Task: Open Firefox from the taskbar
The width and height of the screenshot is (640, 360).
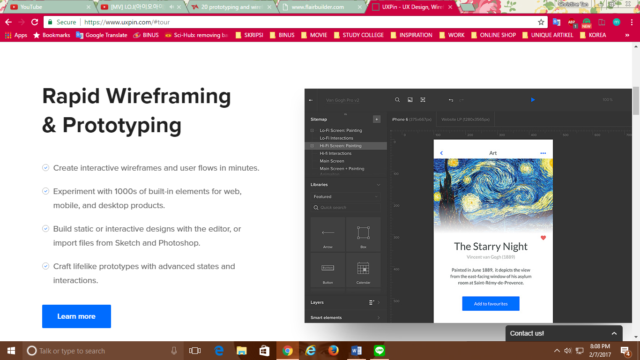Action: 333,351
